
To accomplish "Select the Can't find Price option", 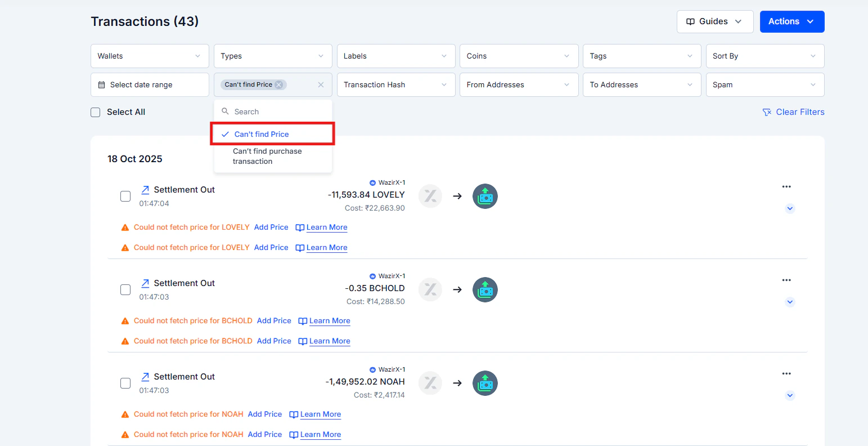I will [x=273, y=134].
